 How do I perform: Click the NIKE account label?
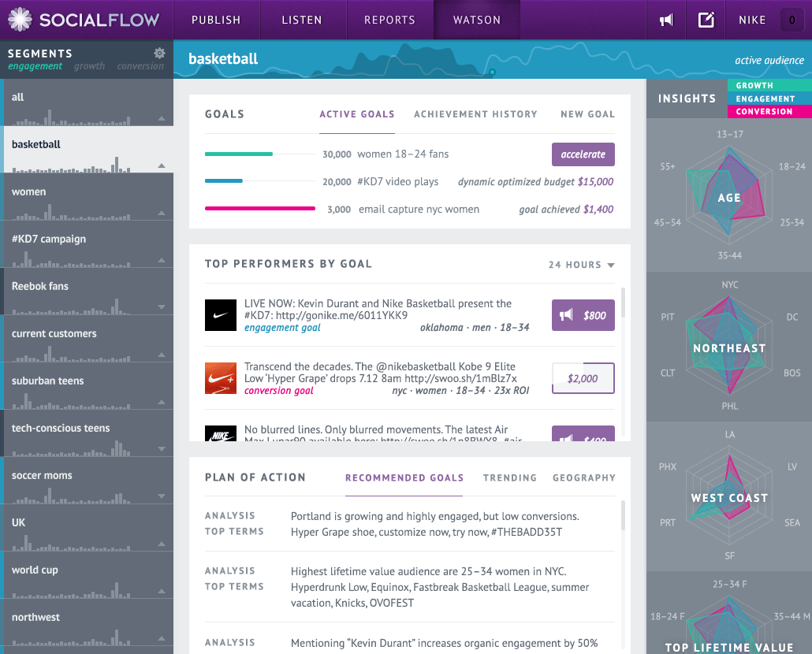(752, 20)
